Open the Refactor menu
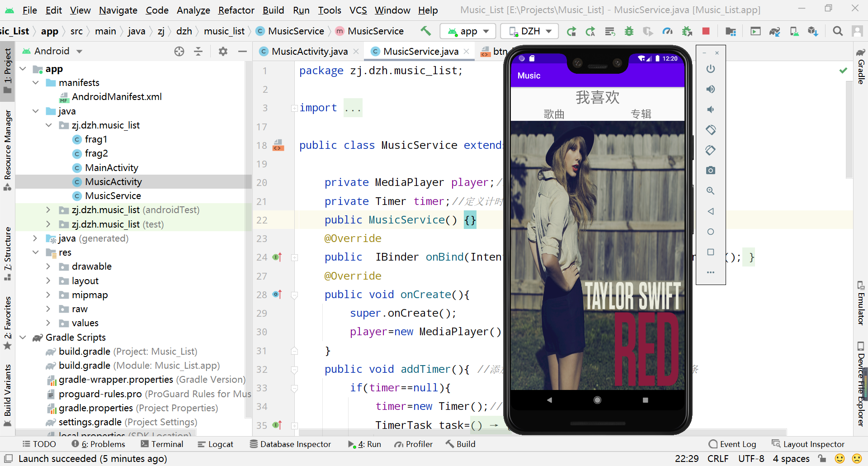868x466 pixels. (236, 10)
